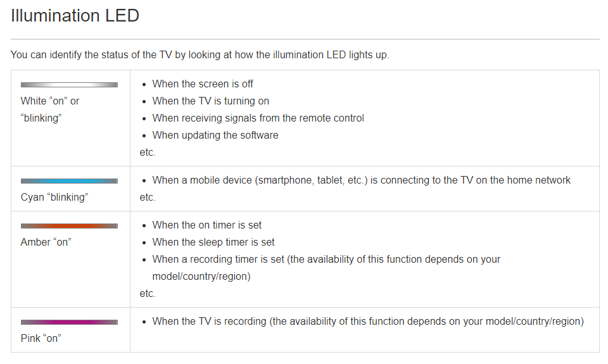The height and width of the screenshot is (364, 608).
Task: Click the remote control signals bullet text
Action: coord(258,118)
